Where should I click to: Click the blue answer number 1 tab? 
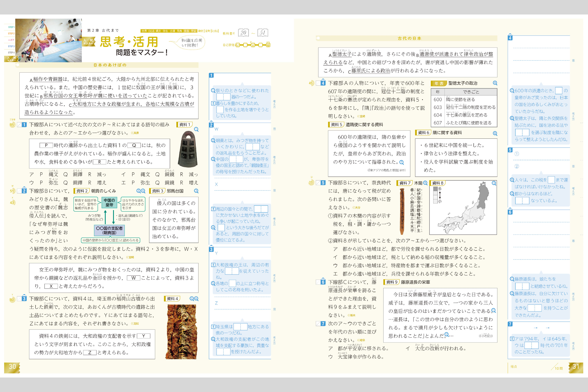[x=211, y=75]
